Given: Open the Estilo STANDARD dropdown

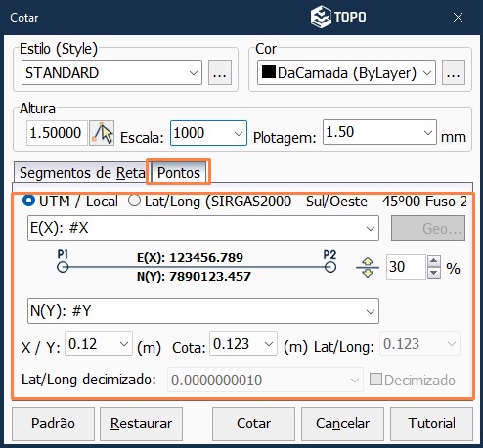Looking at the screenshot, I should tap(111, 72).
